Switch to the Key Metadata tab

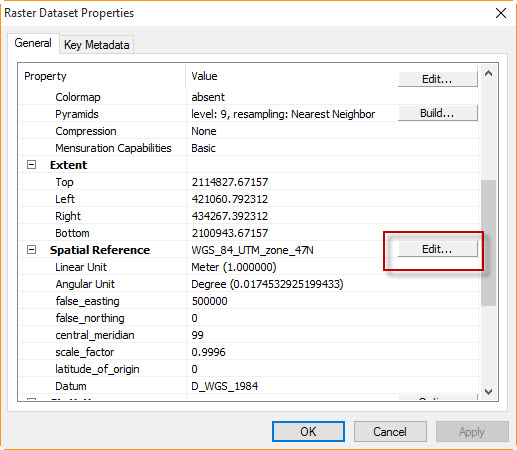click(x=97, y=45)
